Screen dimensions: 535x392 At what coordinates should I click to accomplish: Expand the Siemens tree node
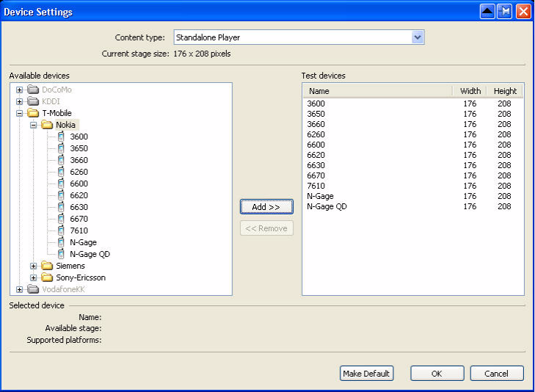click(x=34, y=266)
